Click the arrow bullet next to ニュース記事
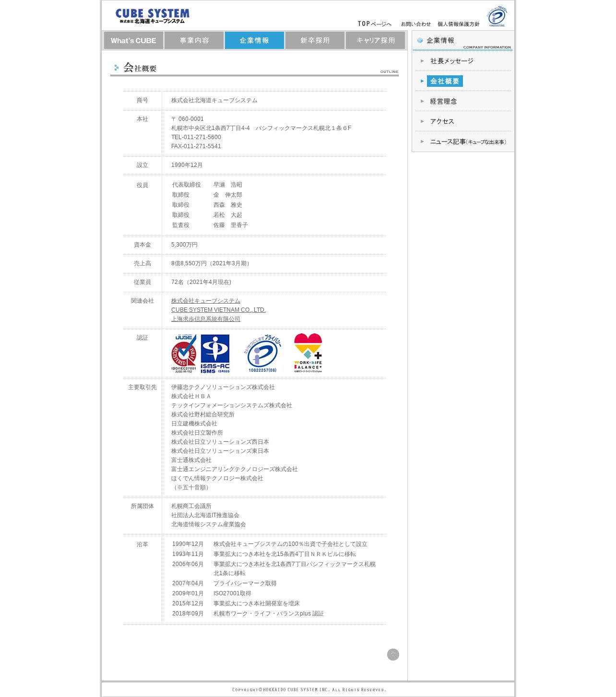 tap(422, 142)
